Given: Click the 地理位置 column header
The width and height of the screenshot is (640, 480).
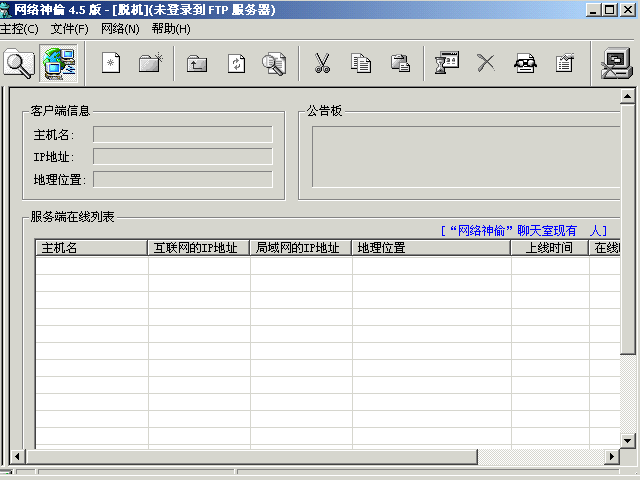Looking at the screenshot, I should [431, 248].
